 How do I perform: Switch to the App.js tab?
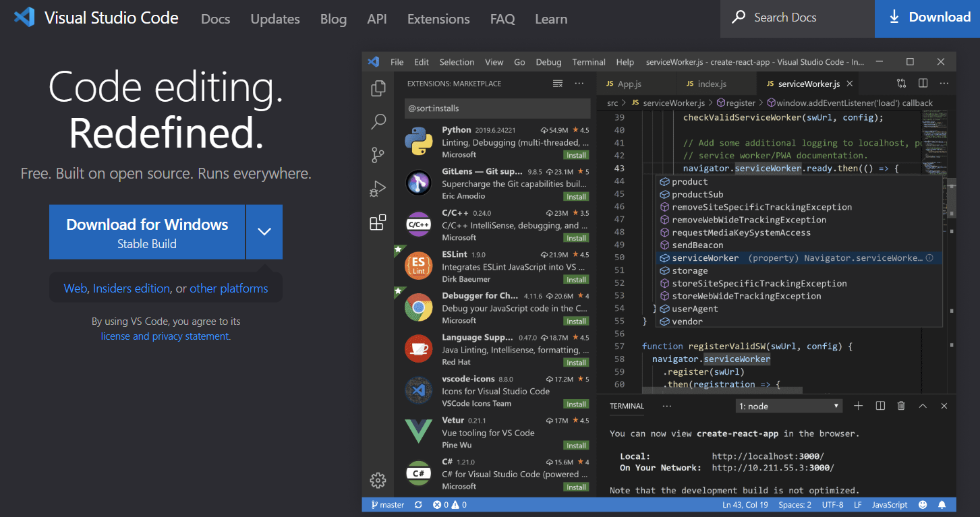pyautogui.click(x=635, y=84)
